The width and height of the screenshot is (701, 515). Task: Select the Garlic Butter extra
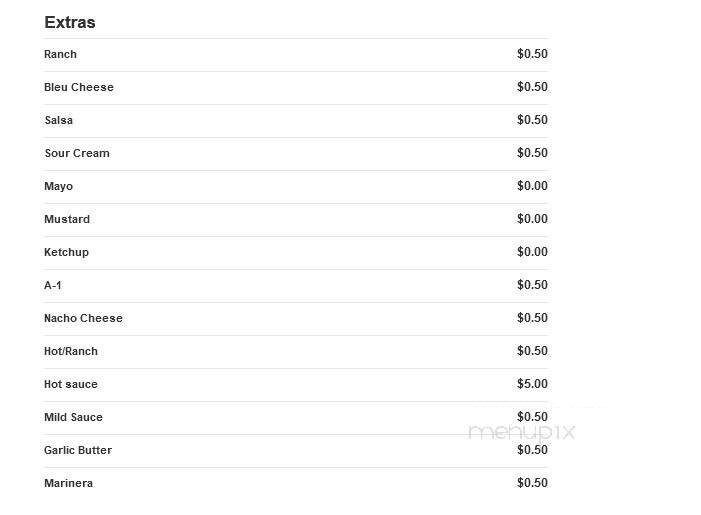[x=78, y=451]
